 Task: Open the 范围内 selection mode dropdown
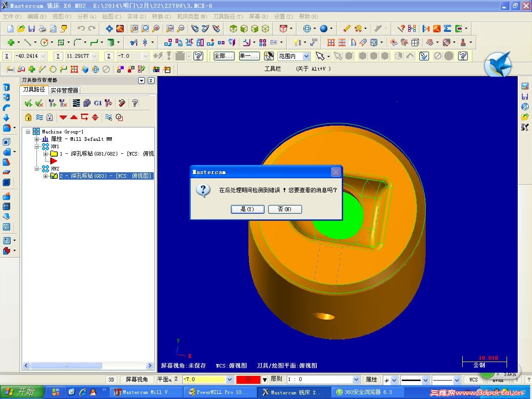click(x=306, y=56)
